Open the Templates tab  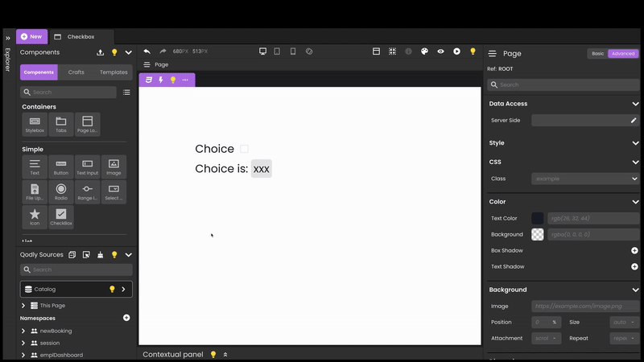pos(114,72)
